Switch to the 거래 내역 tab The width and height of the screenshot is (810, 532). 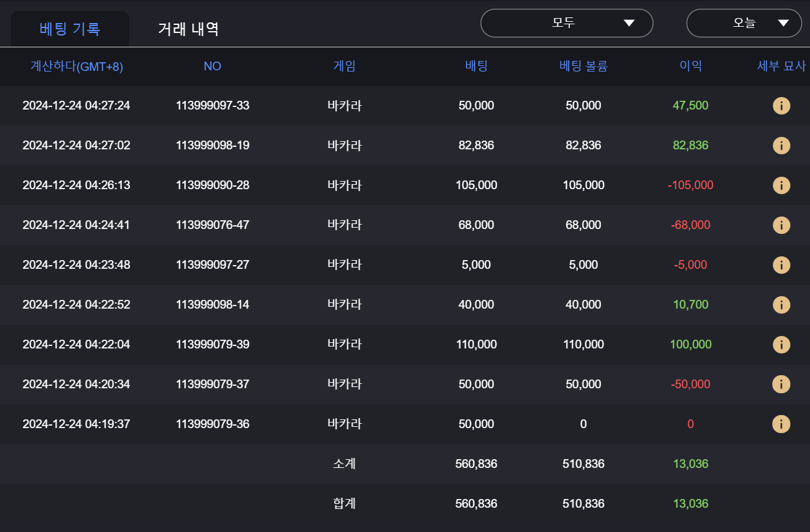[x=188, y=29]
